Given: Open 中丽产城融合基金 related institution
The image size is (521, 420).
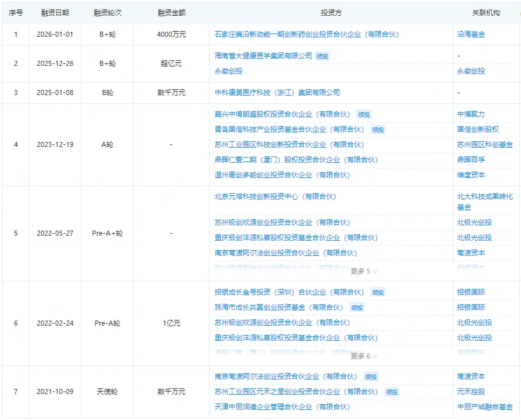Looking at the screenshot, I should point(485,407).
